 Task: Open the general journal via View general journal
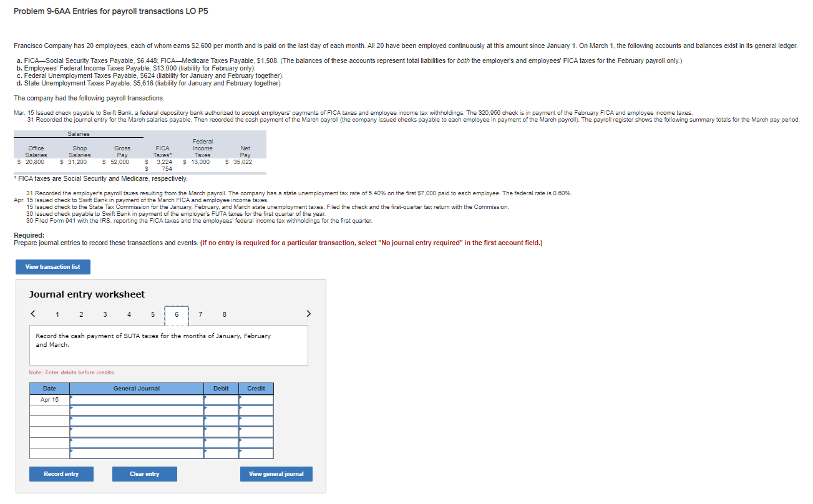coord(276,473)
